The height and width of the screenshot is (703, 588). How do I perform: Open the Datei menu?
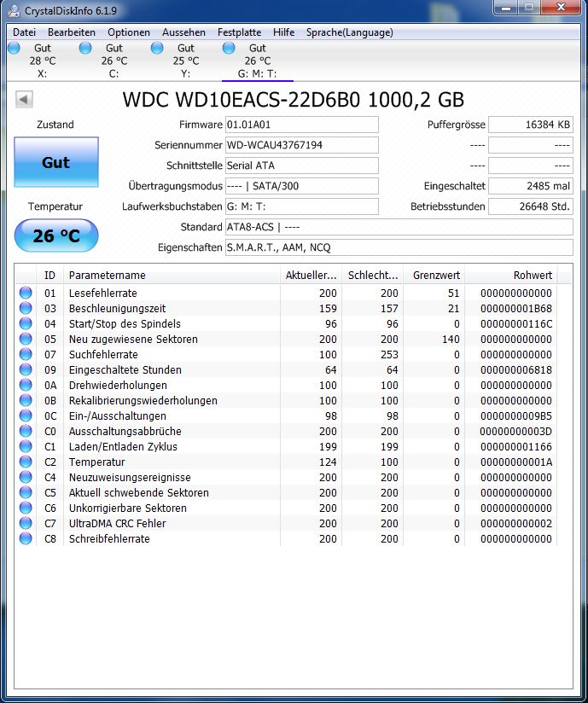click(x=24, y=32)
